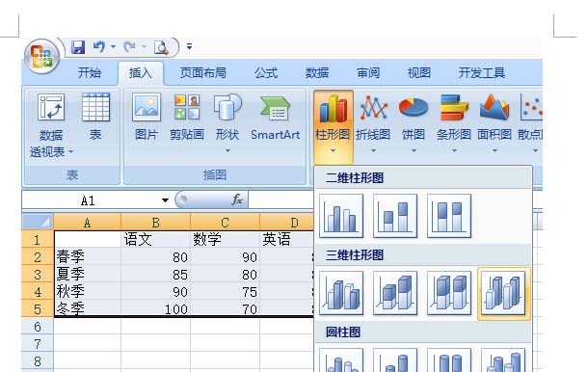Click cell containing 夏季
The width and height of the screenshot is (588, 372).
88,274
